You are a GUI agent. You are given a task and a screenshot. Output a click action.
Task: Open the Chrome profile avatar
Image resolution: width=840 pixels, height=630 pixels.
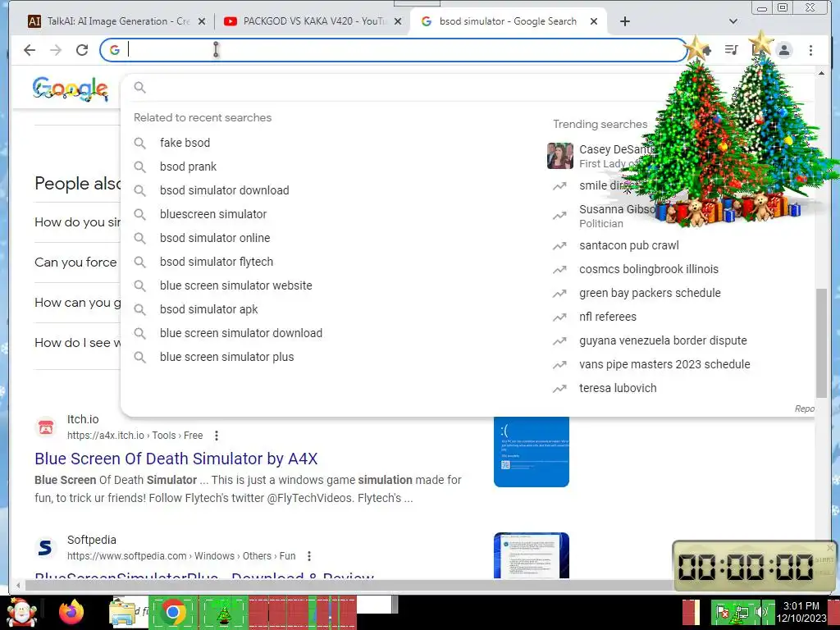point(783,50)
